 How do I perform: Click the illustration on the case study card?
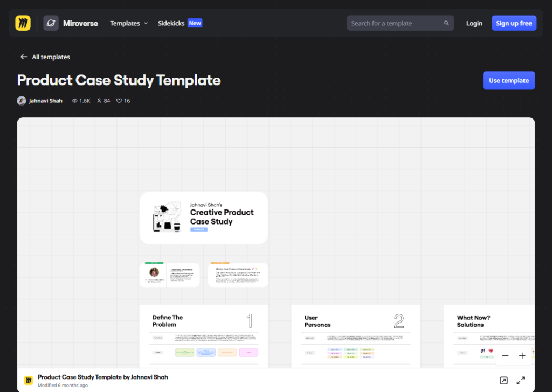[x=167, y=217]
